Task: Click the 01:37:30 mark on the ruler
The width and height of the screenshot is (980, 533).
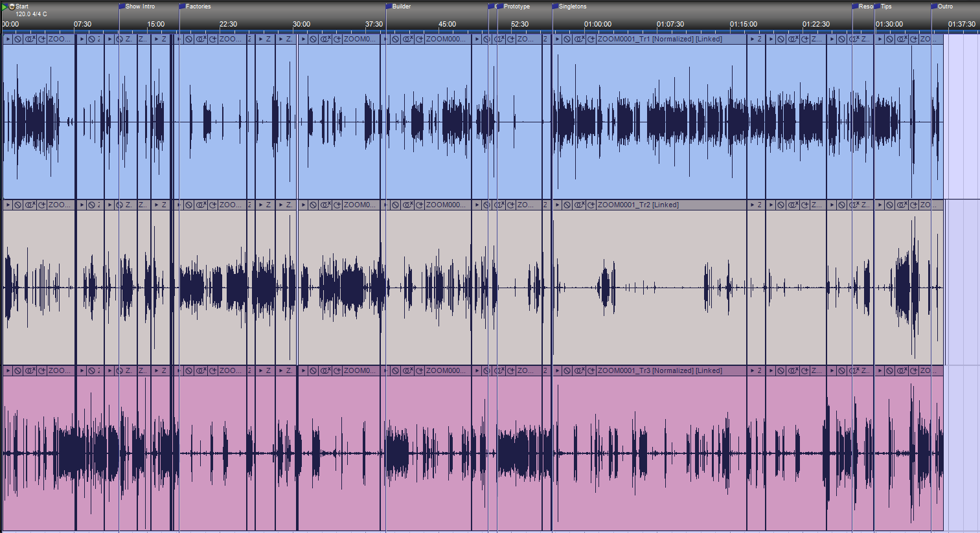Action: point(962,24)
